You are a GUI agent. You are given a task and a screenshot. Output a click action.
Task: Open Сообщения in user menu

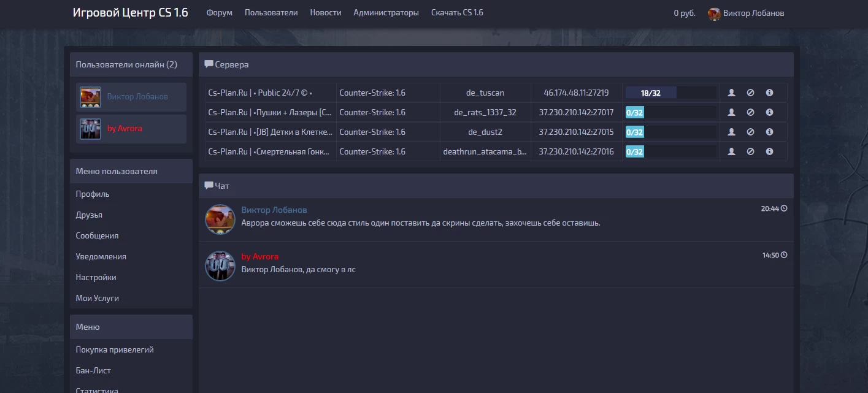(x=97, y=236)
